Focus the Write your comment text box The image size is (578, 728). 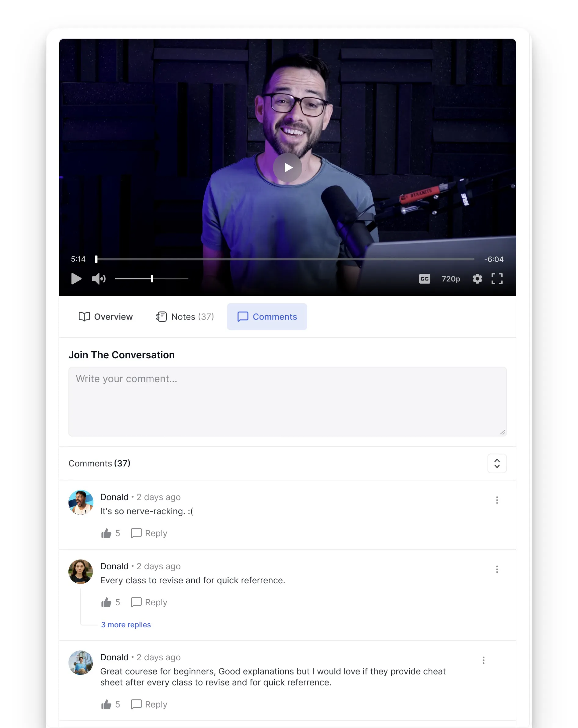point(287,401)
